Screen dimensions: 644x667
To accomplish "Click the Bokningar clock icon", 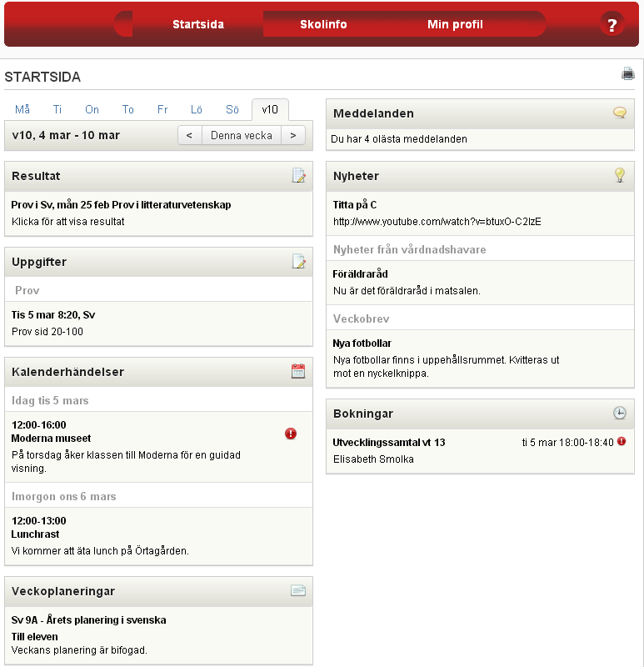I will click(x=620, y=413).
